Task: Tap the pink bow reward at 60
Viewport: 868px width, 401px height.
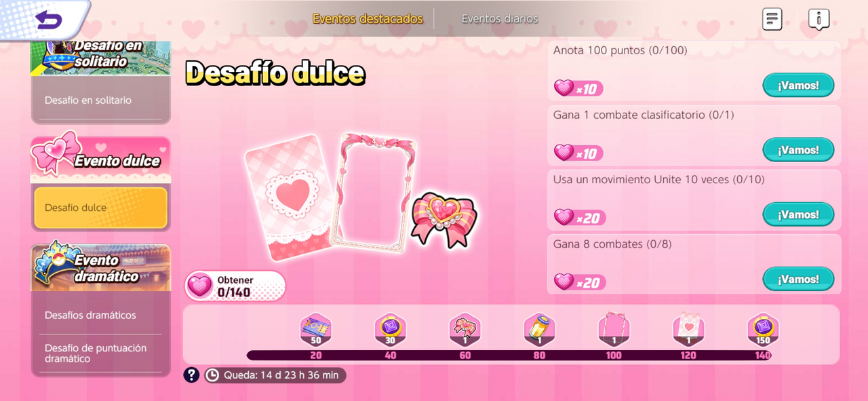Action: (x=465, y=330)
